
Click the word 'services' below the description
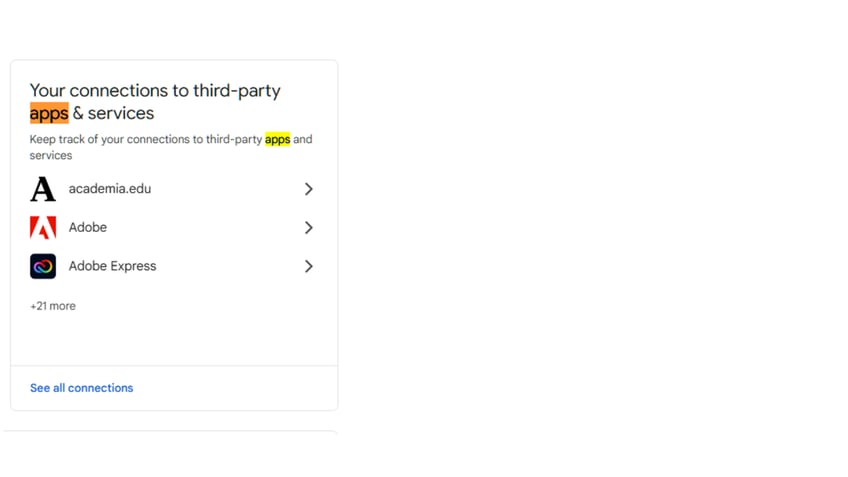(x=51, y=155)
